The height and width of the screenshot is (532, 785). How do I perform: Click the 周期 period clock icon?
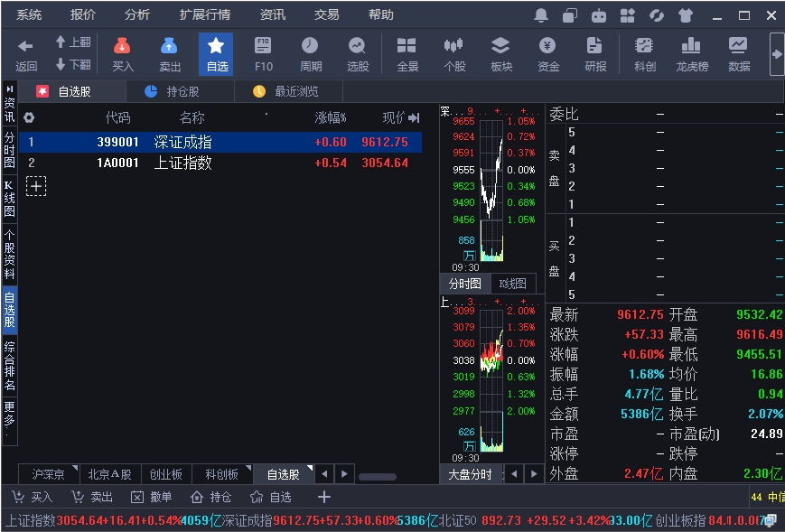(x=310, y=45)
